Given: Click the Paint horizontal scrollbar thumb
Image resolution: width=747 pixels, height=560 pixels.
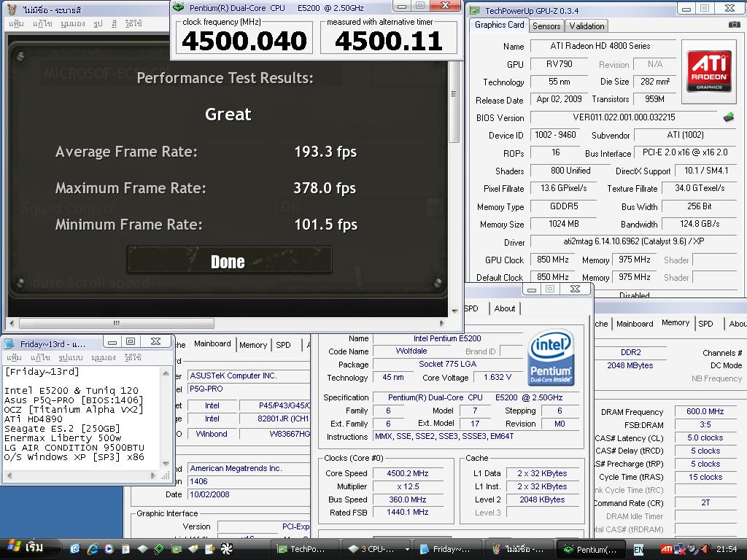Looking at the screenshot, I should 116,323.
